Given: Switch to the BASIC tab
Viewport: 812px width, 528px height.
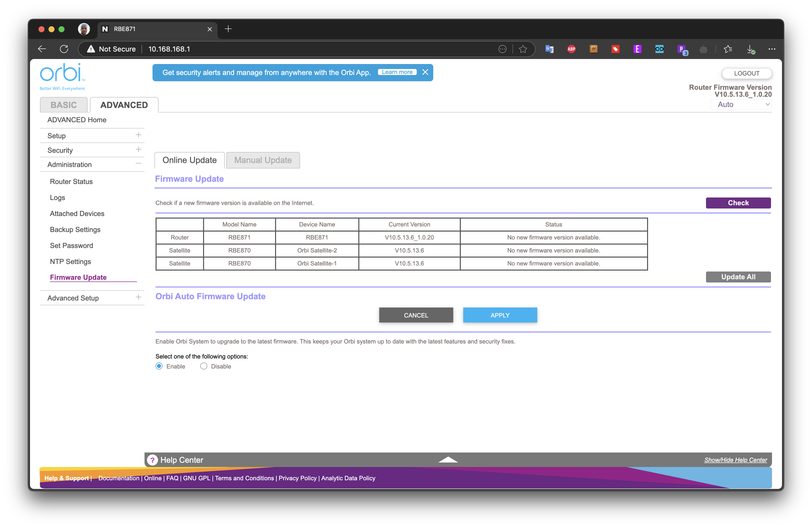Looking at the screenshot, I should pos(64,105).
